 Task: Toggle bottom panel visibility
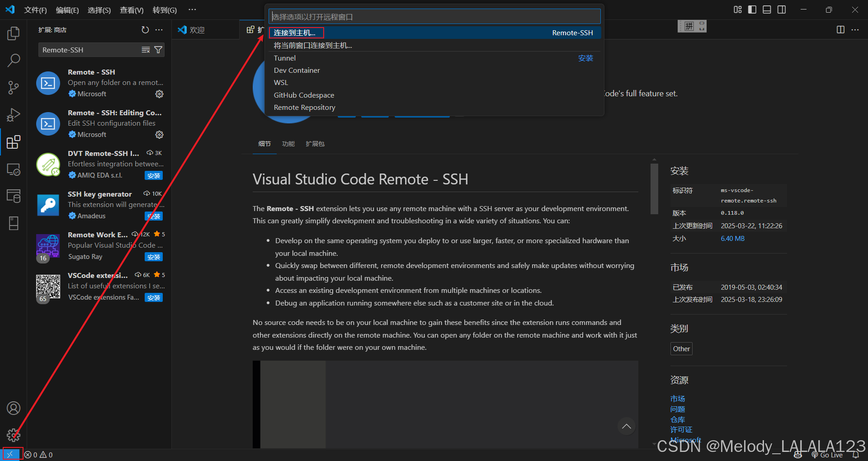tap(767, 9)
